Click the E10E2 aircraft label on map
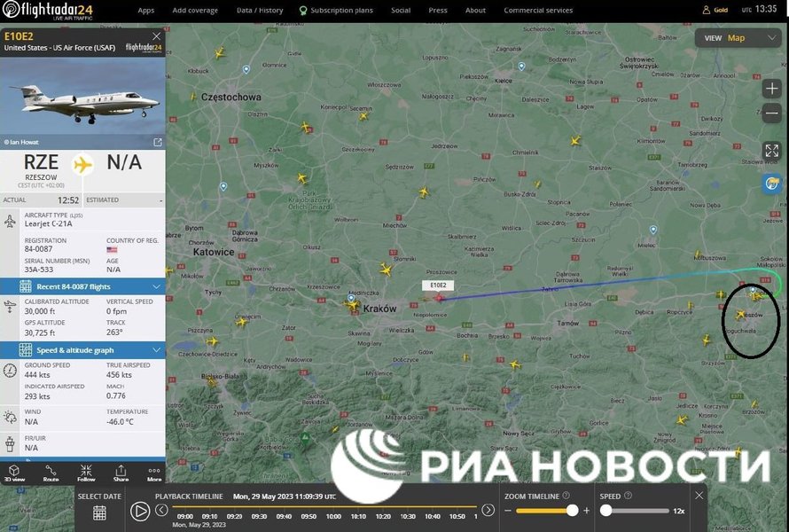This screenshot has height=532, width=789. click(x=438, y=286)
